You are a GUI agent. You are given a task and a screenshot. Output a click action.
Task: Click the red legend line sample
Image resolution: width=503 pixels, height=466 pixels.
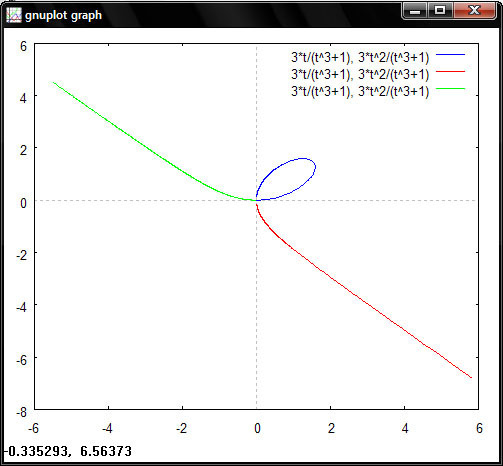pyautogui.click(x=450, y=71)
